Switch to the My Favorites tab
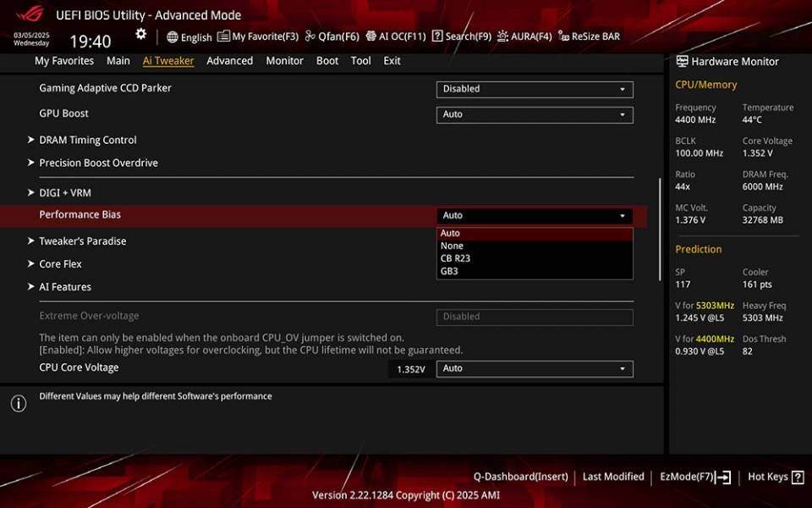The height and width of the screenshot is (508, 812). coord(64,61)
